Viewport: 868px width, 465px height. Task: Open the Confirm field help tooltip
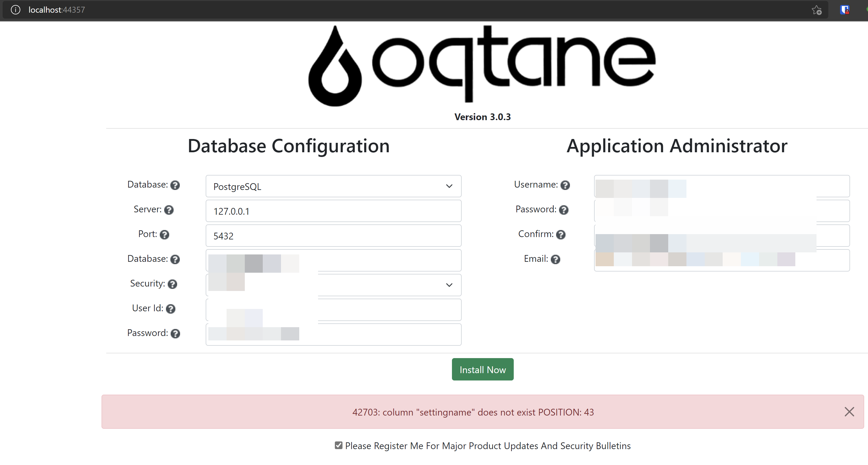point(561,235)
